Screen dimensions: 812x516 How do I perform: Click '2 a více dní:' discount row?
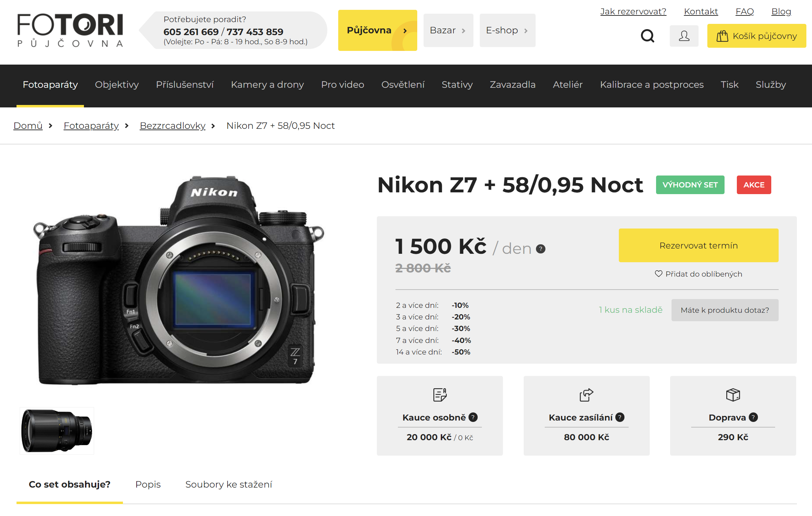coord(432,305)
